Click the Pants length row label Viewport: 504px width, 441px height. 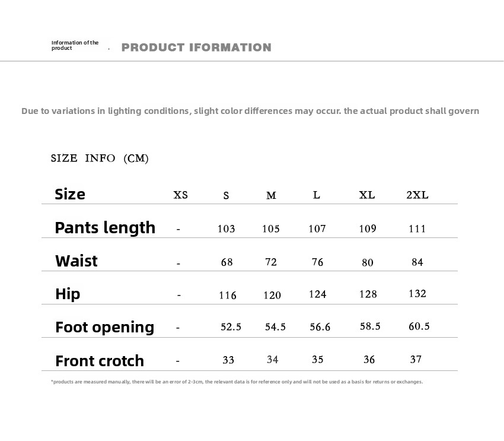[x=105, y=227]
